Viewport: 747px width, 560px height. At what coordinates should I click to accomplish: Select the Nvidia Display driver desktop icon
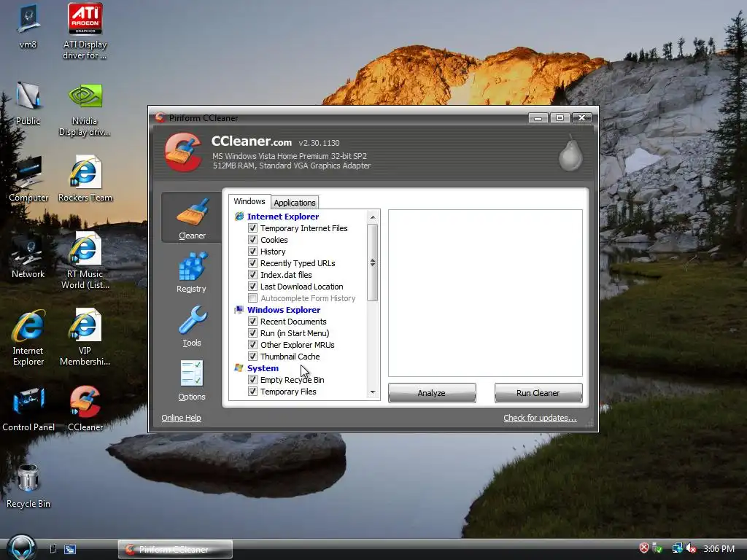coord(85,109)
